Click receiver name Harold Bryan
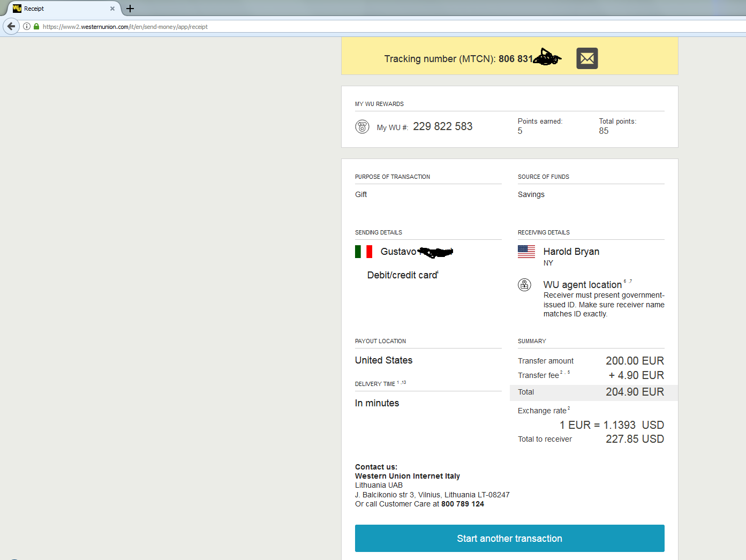 pos(571,252)
